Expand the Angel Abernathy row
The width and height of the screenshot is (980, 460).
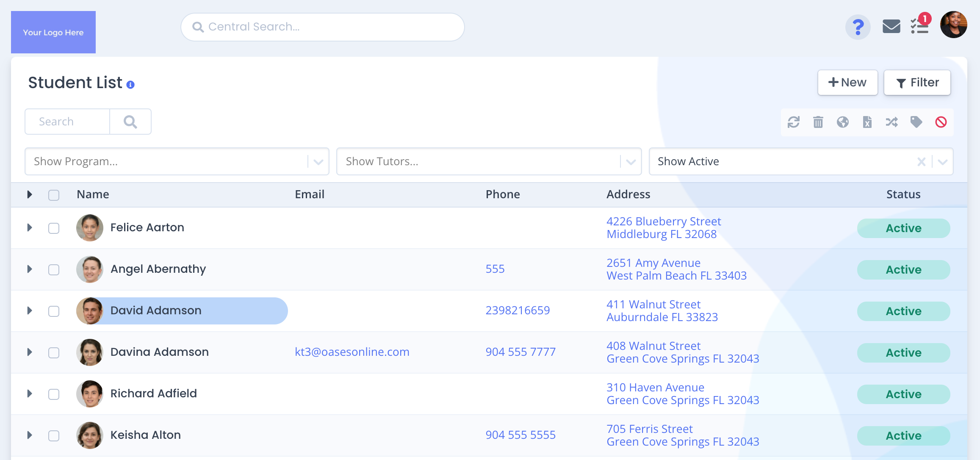[30, 269]
